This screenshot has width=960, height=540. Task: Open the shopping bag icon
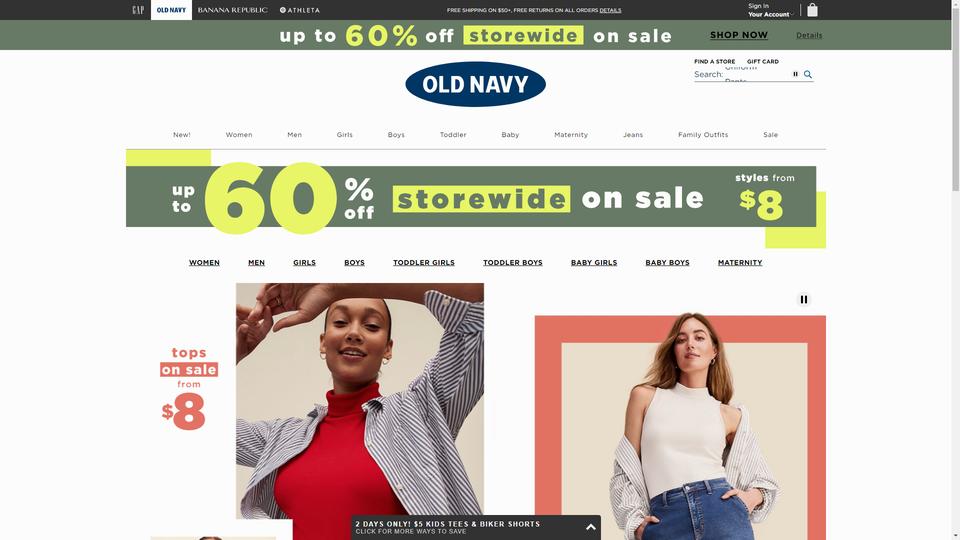[x=812, y=10]
